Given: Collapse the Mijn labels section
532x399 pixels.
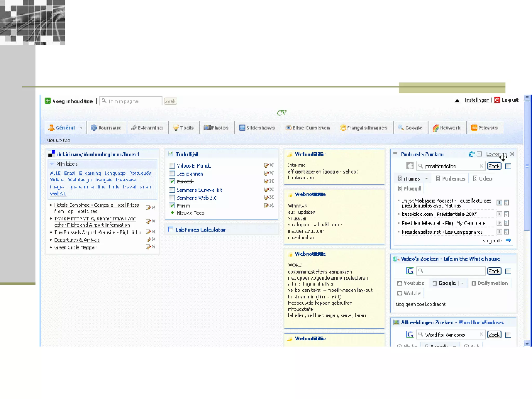Looking at the screenshot, I should coord(52,164).
